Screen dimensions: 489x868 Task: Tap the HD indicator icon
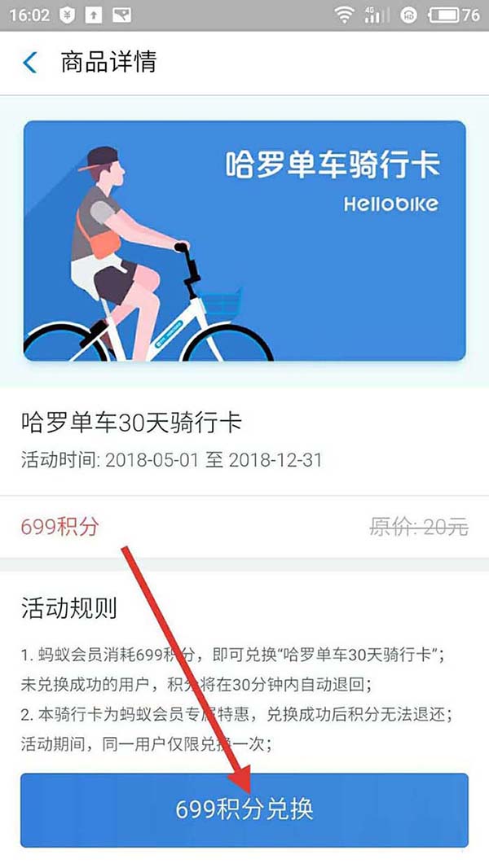[408, 15]
